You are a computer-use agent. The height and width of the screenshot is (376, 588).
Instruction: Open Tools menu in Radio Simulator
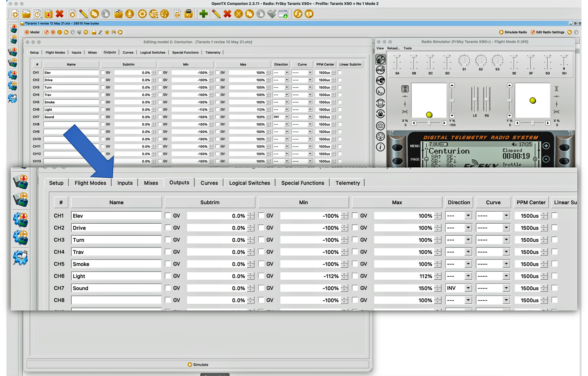407,48
